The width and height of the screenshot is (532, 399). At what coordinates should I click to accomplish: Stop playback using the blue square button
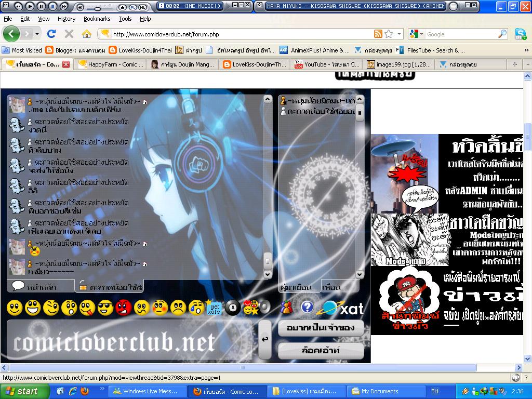(52, 6)
